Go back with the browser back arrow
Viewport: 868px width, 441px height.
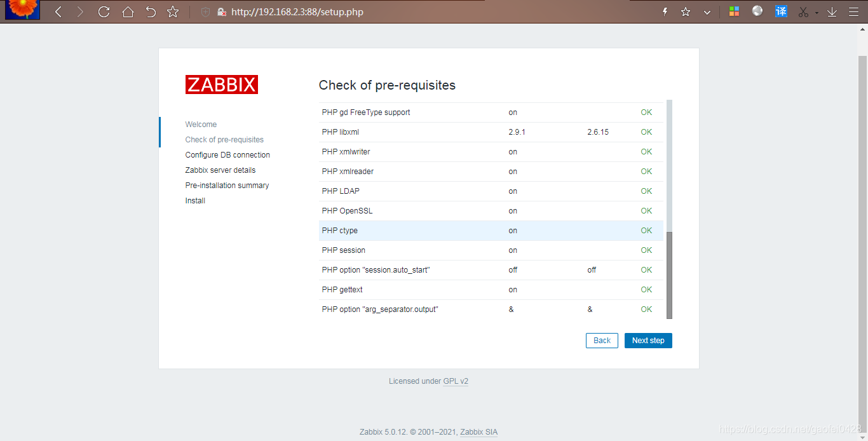(58, 11)
